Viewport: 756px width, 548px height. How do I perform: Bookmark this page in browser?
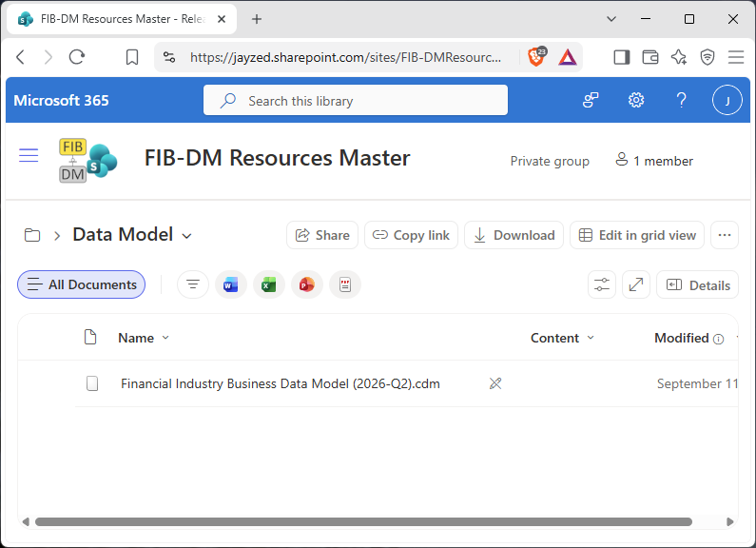(131, 57)
